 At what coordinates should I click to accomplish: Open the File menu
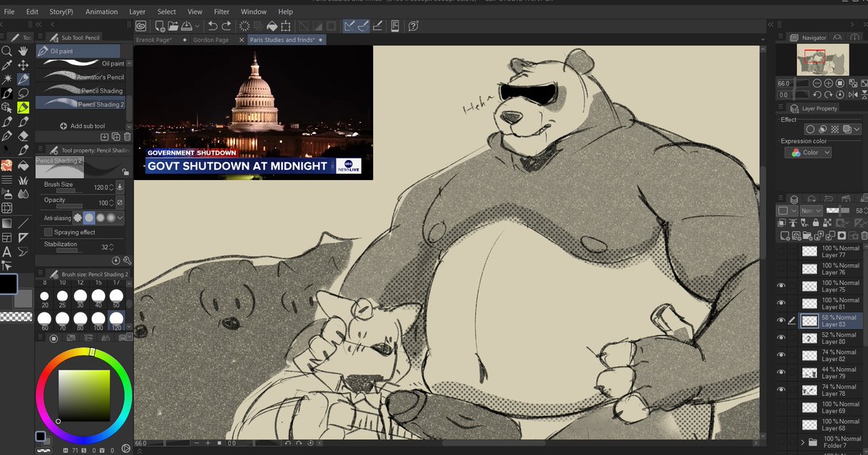(x=9, y=12)
